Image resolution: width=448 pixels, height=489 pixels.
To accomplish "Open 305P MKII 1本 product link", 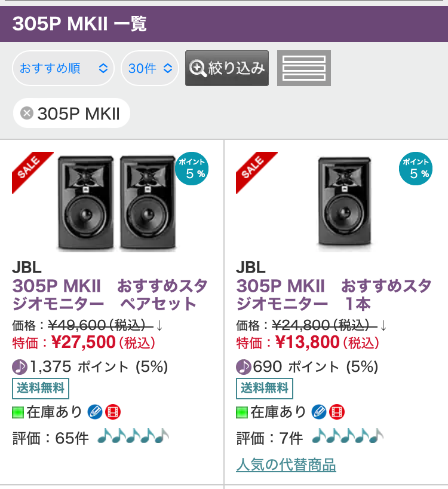I will 333,294.
